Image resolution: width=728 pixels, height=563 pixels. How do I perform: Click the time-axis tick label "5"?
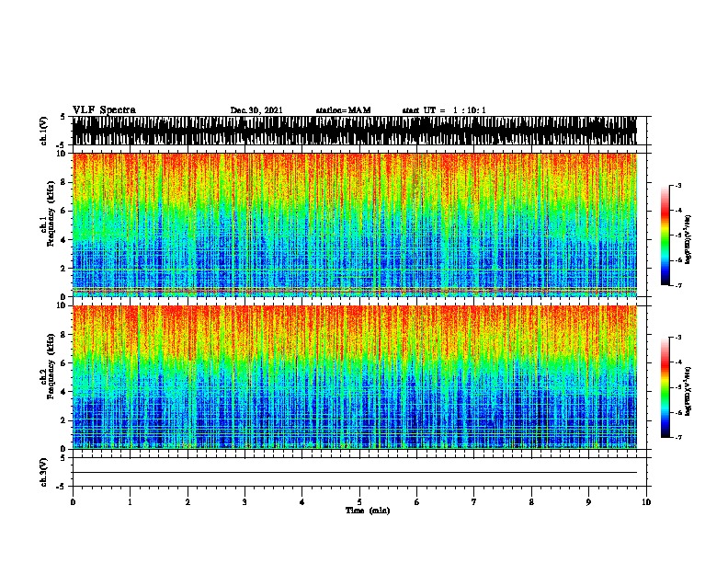[x=359, y=502]
